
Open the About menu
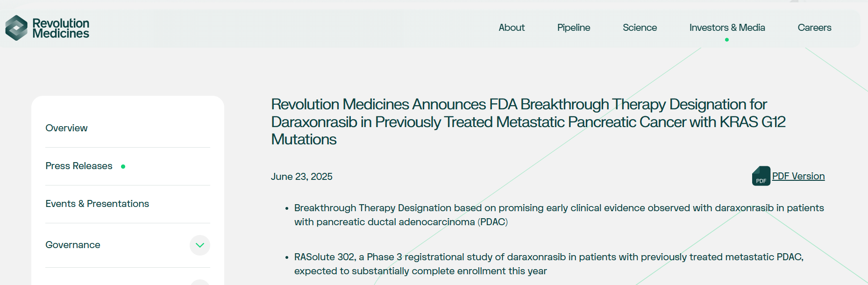[512, 28]
